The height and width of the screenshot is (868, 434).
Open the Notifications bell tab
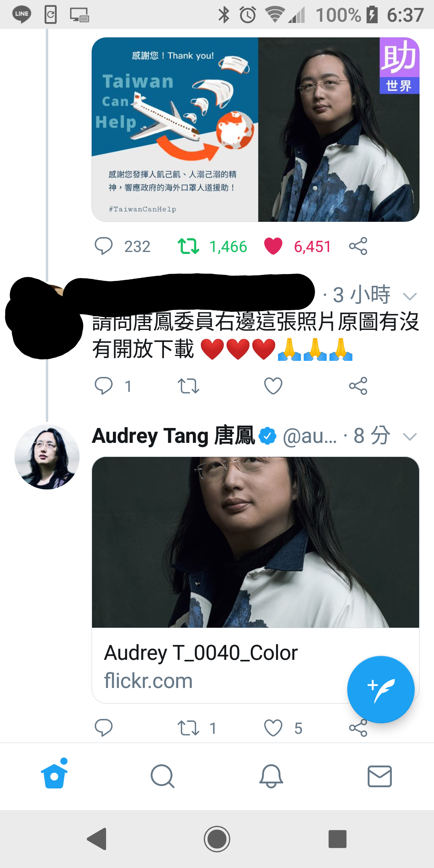271,776
